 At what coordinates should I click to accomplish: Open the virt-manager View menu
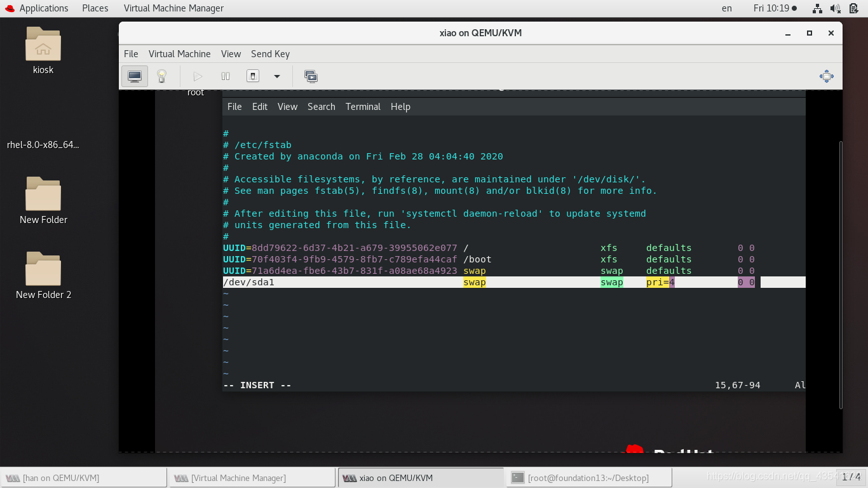(x=231, y=54)
